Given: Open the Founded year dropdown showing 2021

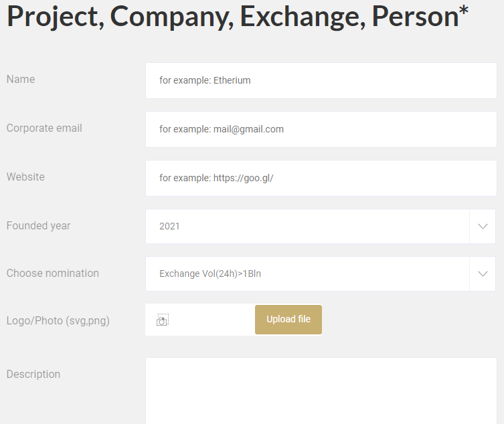Looking at the screenshot, I should 307,226.
